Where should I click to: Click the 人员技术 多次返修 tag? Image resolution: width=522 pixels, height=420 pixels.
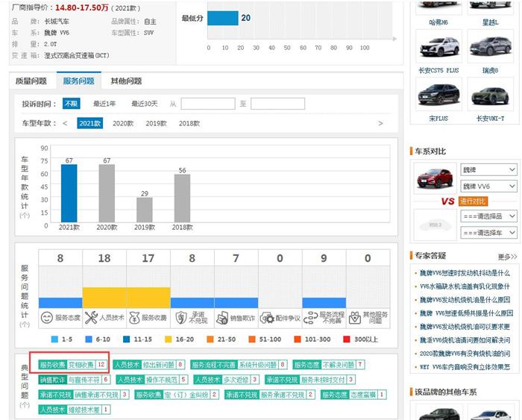tap(227, 380)
